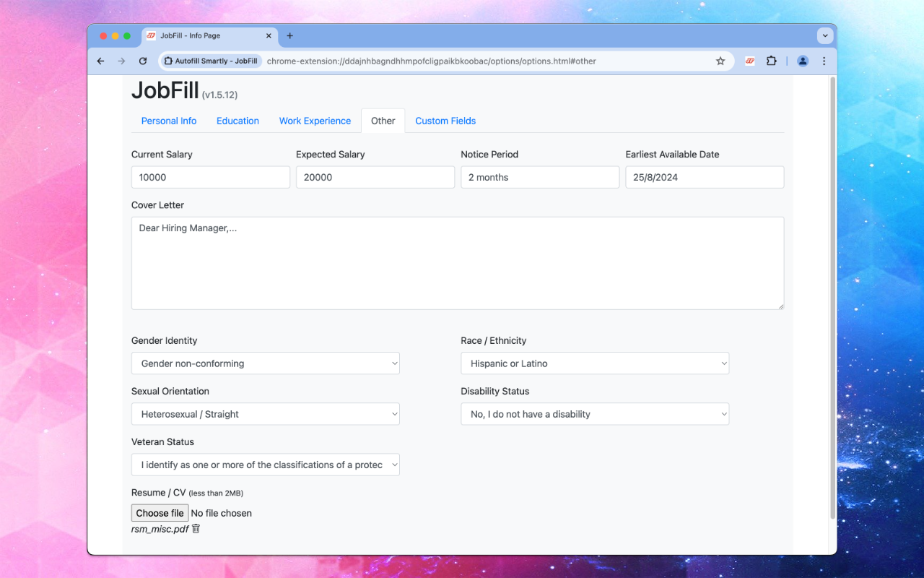Expand the Disability Status dropdown

click(595, 414)
